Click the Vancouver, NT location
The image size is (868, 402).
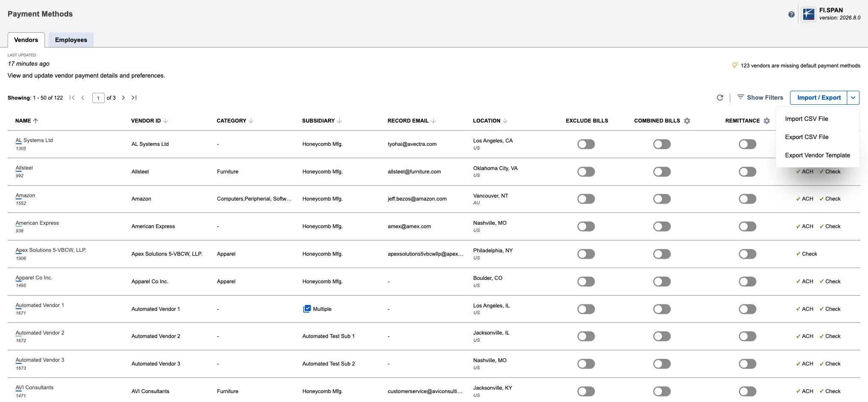coord(490,196)
